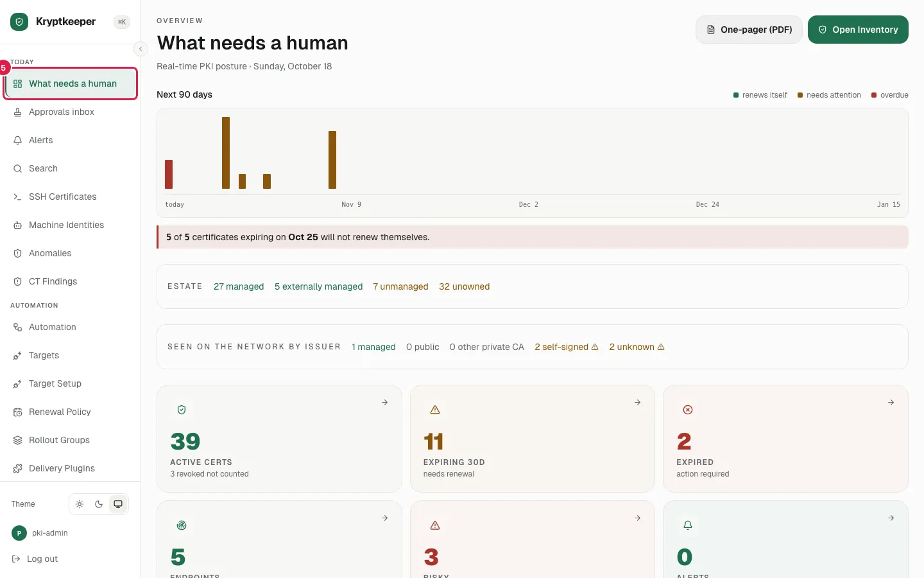Navigate to SSH Certificates
Screen dimensions: 924x578
point(71,197)
